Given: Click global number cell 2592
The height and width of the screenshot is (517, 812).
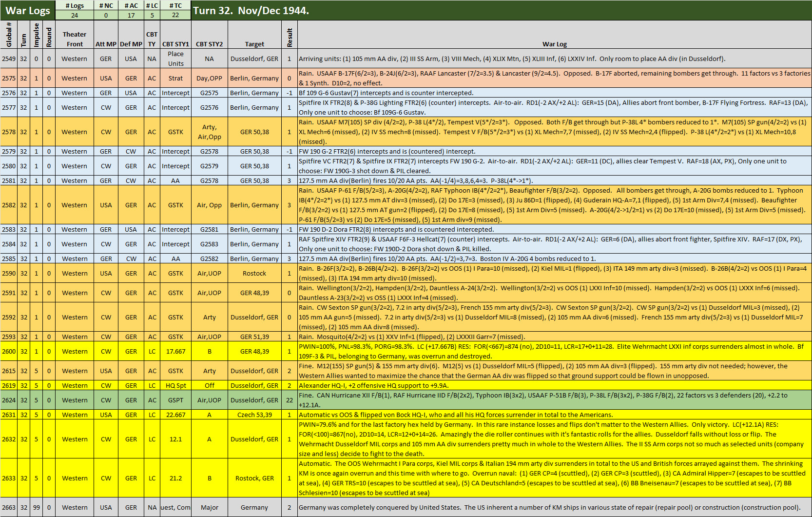Looking at the screenshot, I should coord(9,317).
